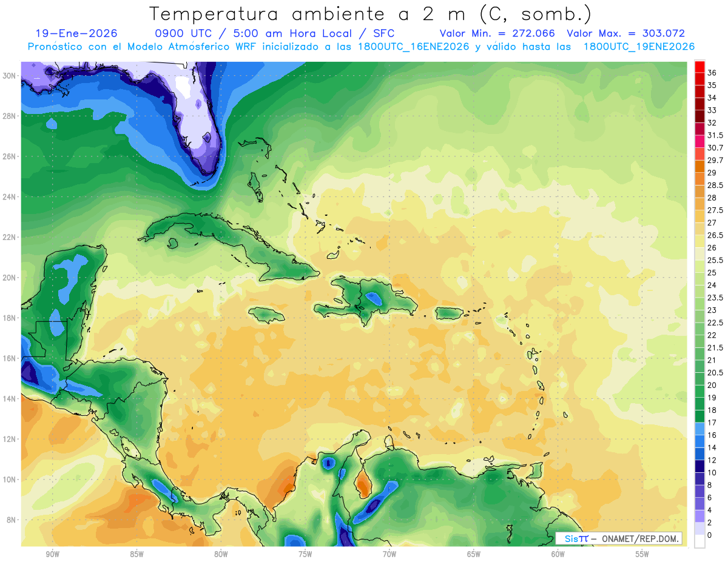The width and height of the screenshot is (728, 562).
Task: Select the date text "19-Ene-2026"
Action: [x=76, y=33]
